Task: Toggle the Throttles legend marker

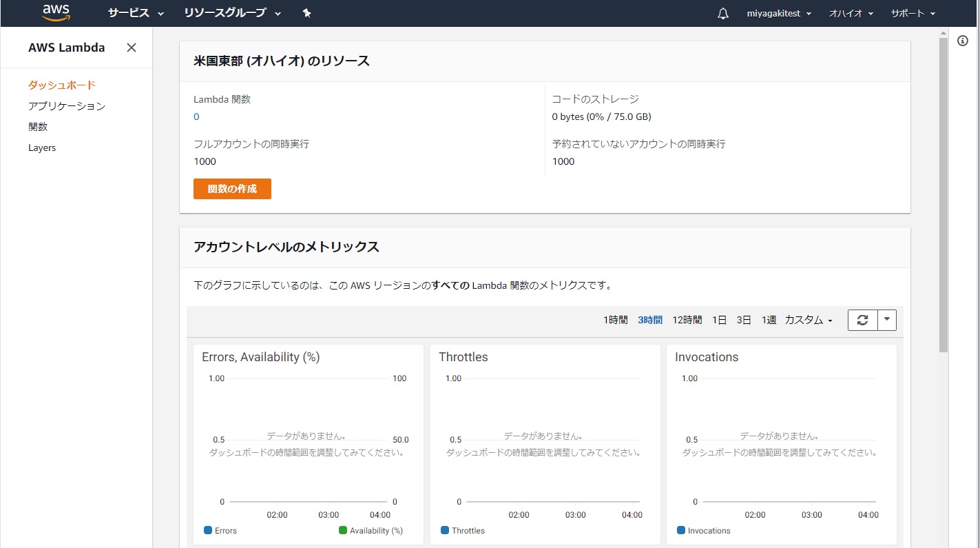Action: pyautogui.click(x=445, y=531)
